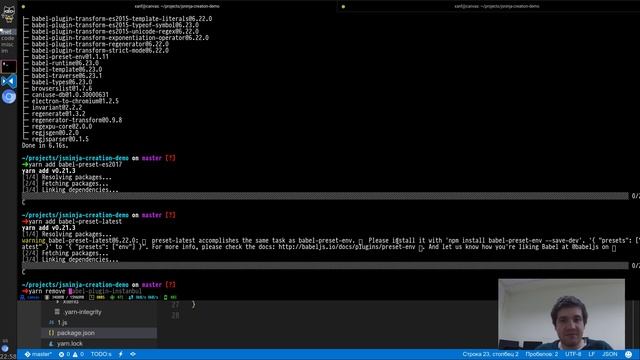Image resolution: width=640 pixels, height=360 pixels.
Task: Open the warnings count in the status bar
Action: pyautogui.click(x=78, y=354)
